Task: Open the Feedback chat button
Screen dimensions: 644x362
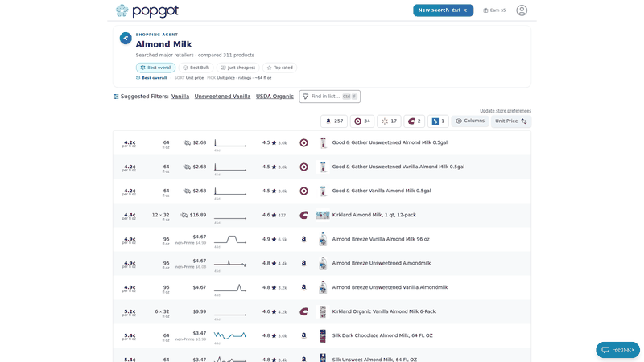Action: point(618,350)
